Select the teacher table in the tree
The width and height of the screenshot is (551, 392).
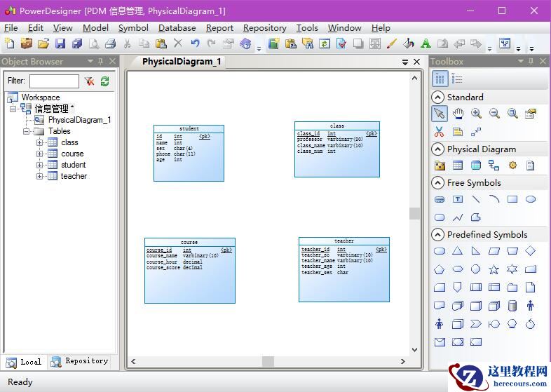(x=74, y=176)
